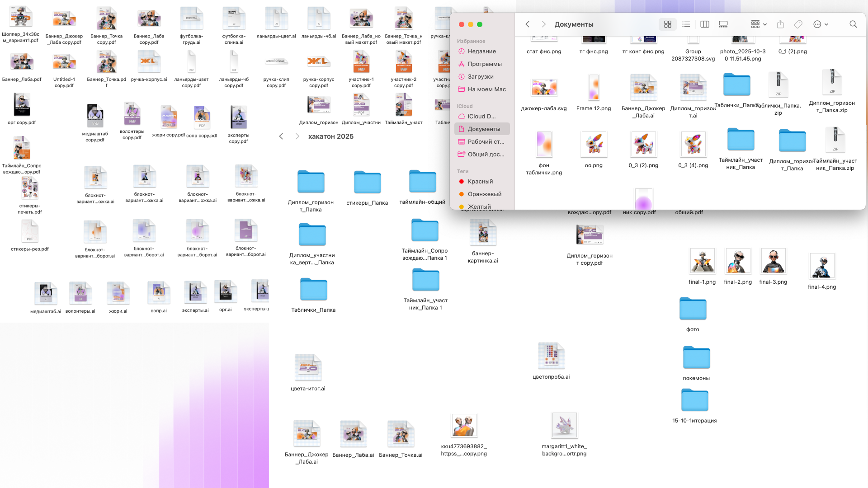Open the ellipsis Action menu dropdown
Image resolution: width=868 pixels, height=488 pixels.
[821, 24]
